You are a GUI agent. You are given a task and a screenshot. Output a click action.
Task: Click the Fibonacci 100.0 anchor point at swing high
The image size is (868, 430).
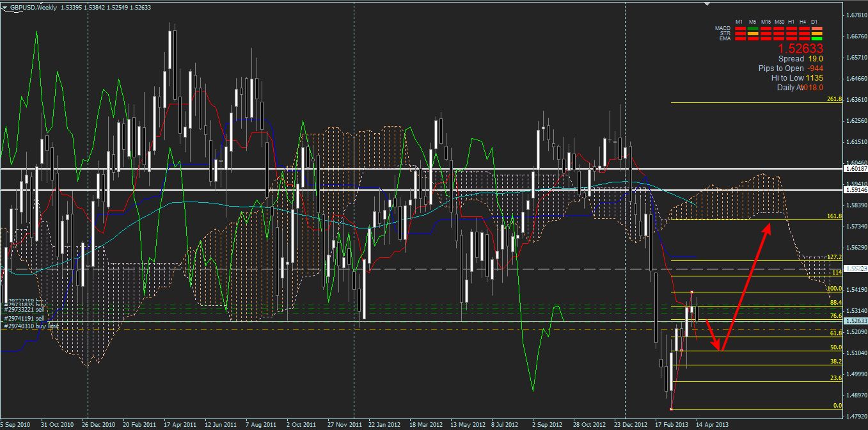pos(691,292)
